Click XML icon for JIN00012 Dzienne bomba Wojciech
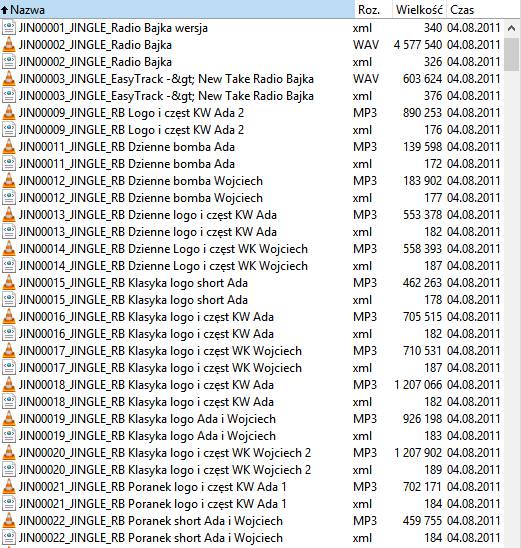The width and height of the screenshot is (521, 548). 9,198
